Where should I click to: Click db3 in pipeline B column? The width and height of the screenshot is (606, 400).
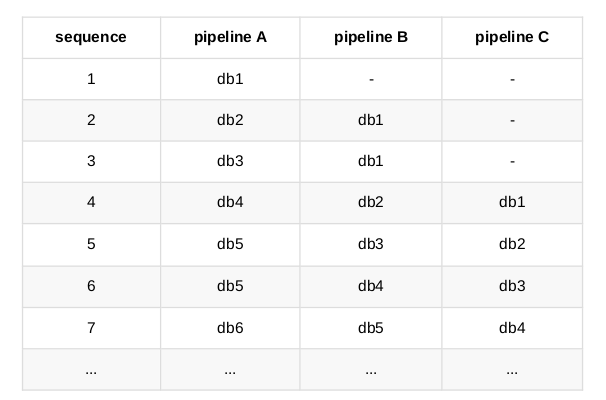(370, 244)
